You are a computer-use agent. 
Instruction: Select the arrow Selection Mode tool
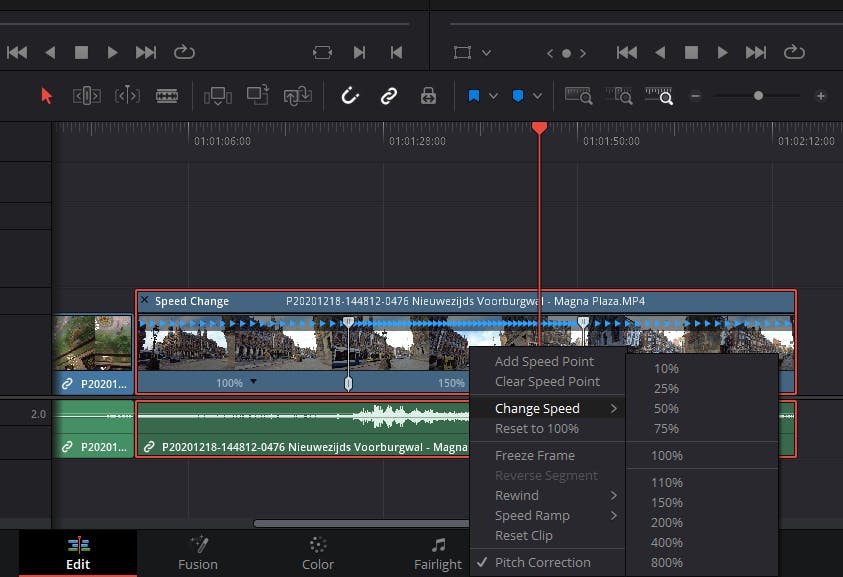(46, 96)
